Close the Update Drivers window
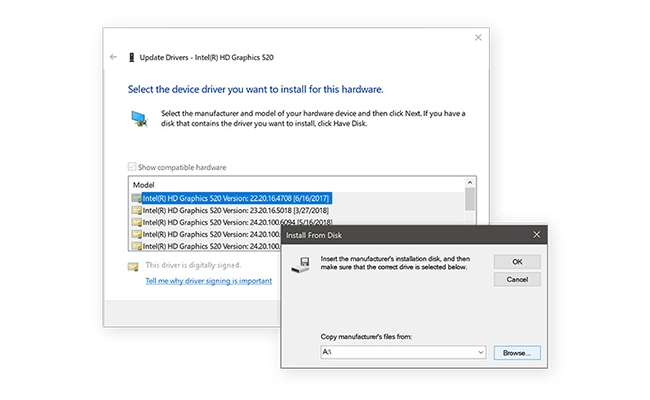The image size is (650, 400). pyautogui.click(x=478, y=38)
